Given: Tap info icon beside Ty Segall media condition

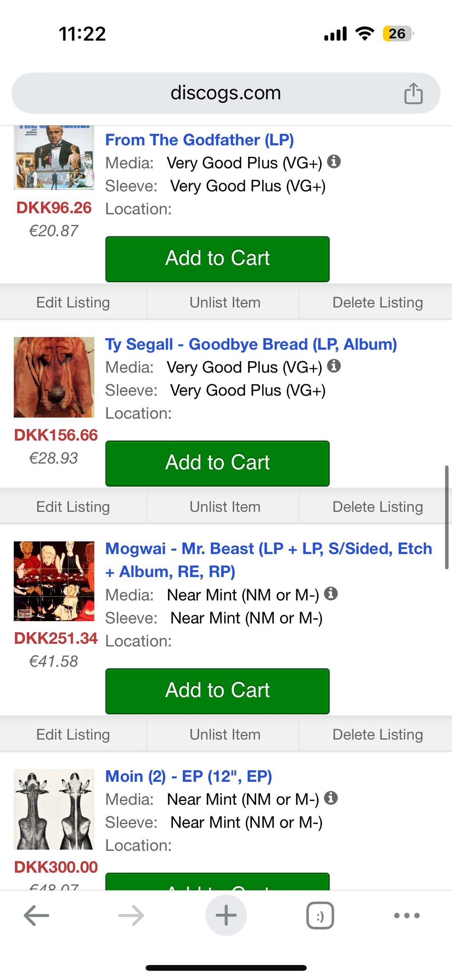Looking at the screenshot, I should [x=334, y=366].
